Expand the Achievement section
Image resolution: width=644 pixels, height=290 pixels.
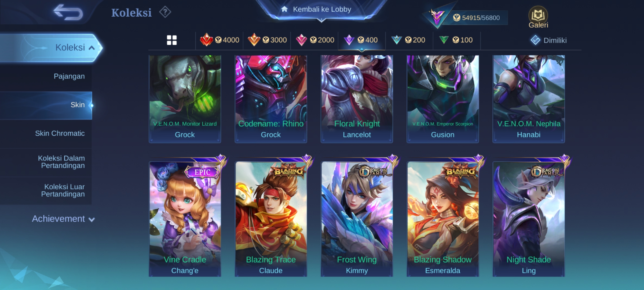[x=63, y=219]
